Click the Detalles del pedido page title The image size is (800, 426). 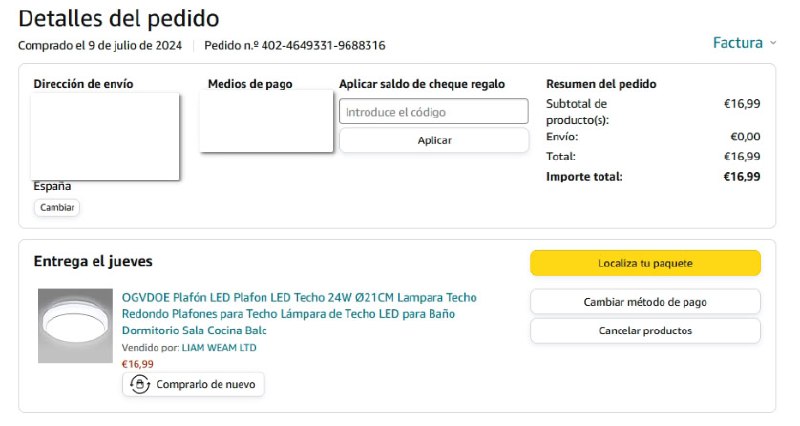click(x=119, y=18)
